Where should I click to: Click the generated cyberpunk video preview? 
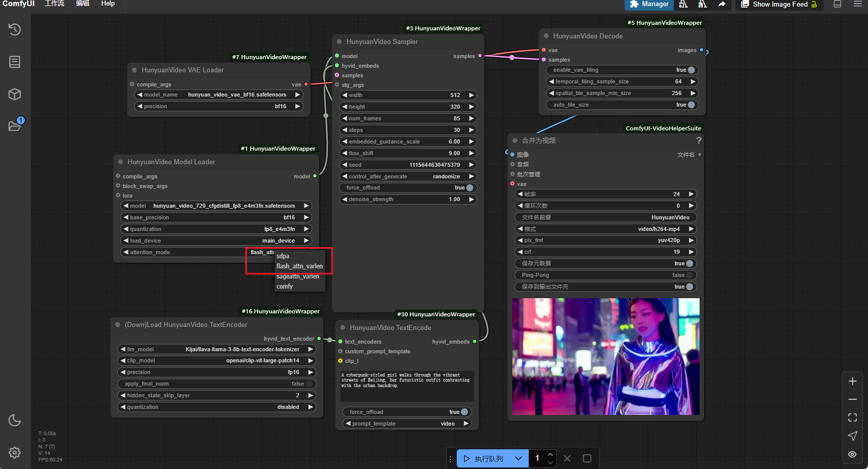click(605, 356)
